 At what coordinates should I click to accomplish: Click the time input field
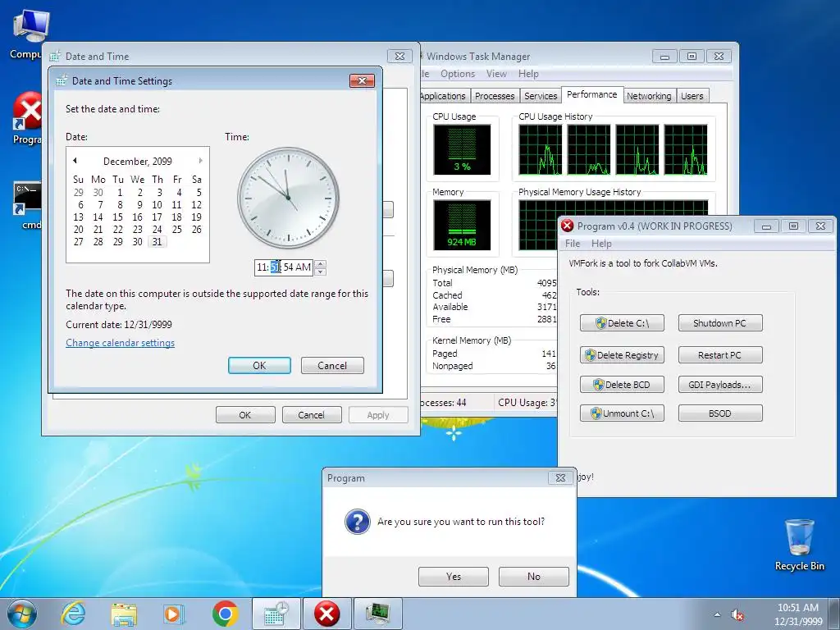[284, 267]
